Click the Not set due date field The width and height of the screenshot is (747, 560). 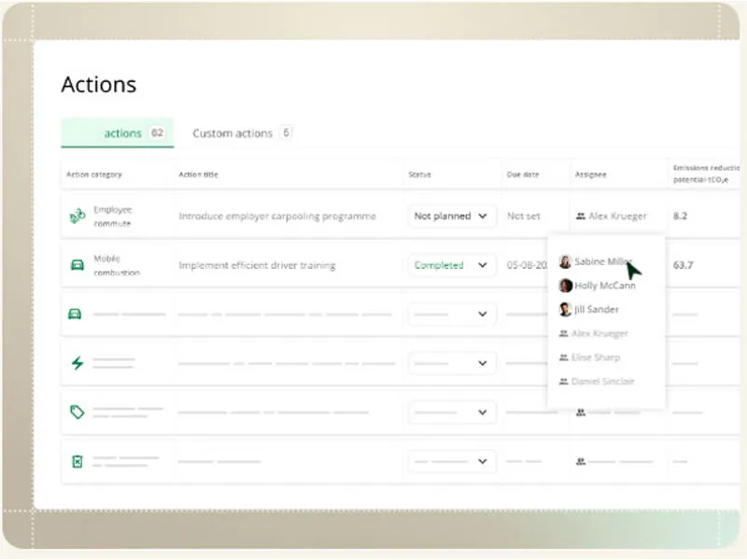[523, 217]
